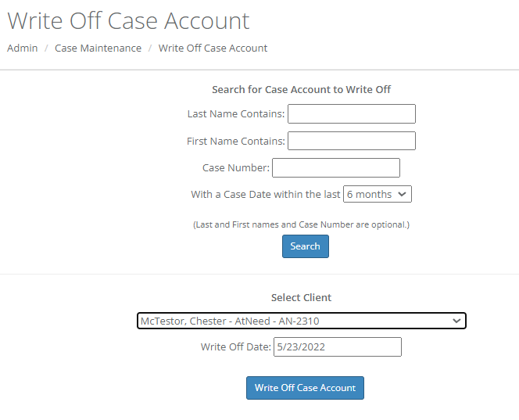The image size is (519, 420).
Task: Click the Write Off Date input
Action: (x=337, y=346)
